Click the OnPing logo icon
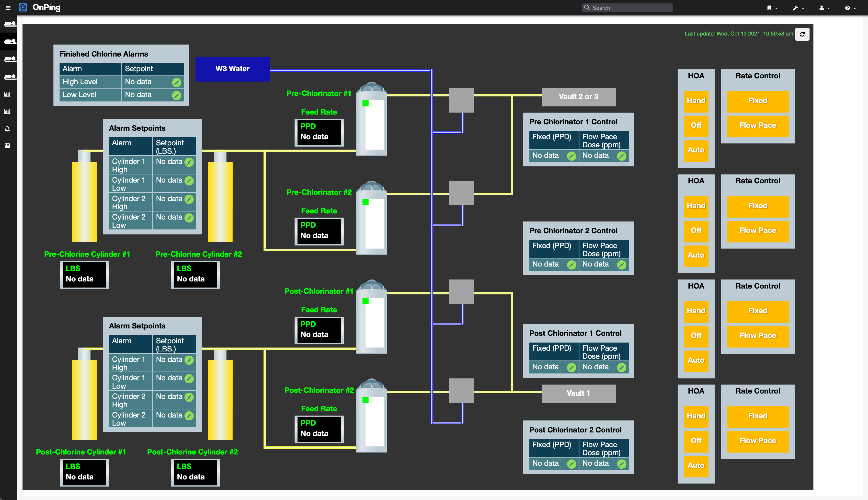 pos(23,8)
